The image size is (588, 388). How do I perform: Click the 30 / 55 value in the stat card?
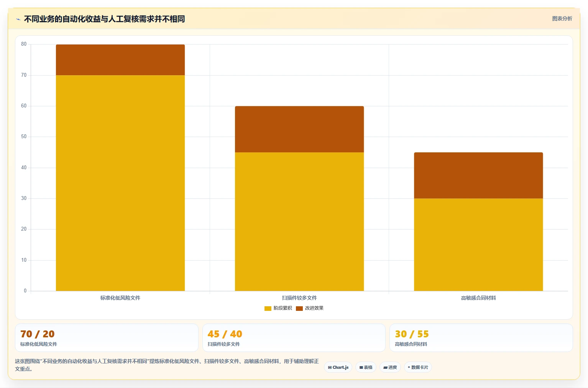tap(412, 334)
